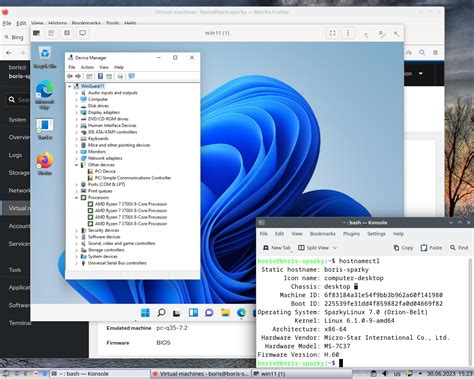Select the first AMD Ryzen 7 3700X processor entry
Screen dimensions: 474x379
click(127, 204)
